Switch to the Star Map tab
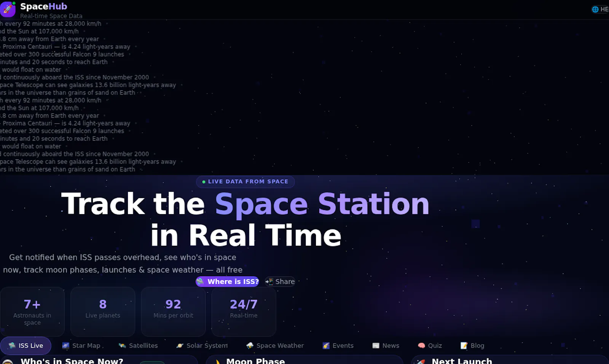The image size is (609, 364). [x=81, y=345]
